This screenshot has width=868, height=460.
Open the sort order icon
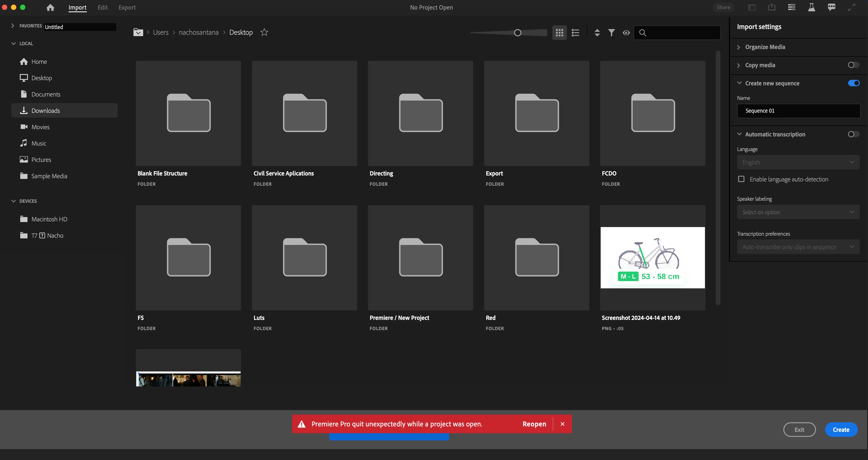click(x=597, y=33)
